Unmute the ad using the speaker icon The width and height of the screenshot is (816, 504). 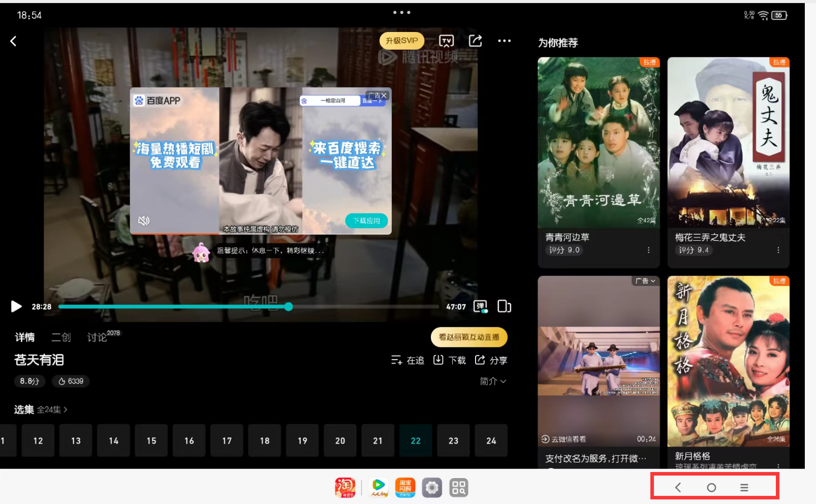(144, 220)
